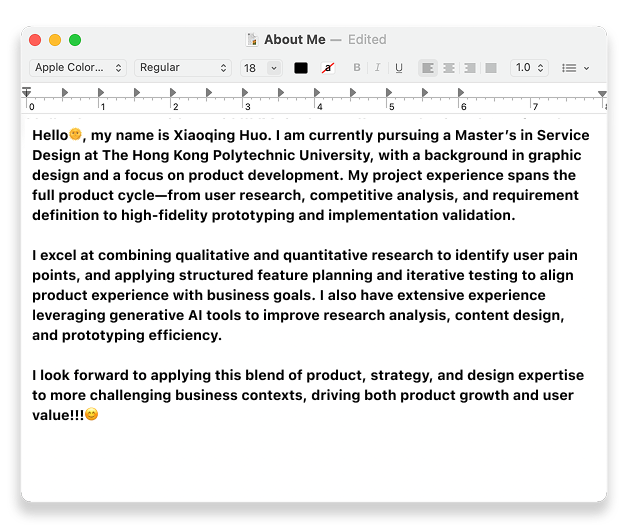Select the tab stop at the 5-inch ruler mark
The width and height of the screenshot is (628, 528).
pos(388,93)
